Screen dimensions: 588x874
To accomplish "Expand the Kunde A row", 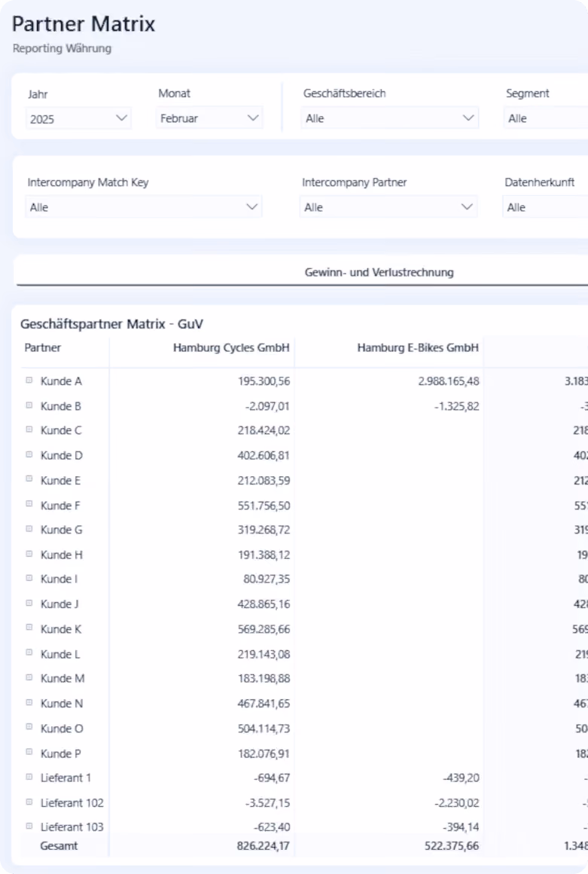I will coord(29,380).
